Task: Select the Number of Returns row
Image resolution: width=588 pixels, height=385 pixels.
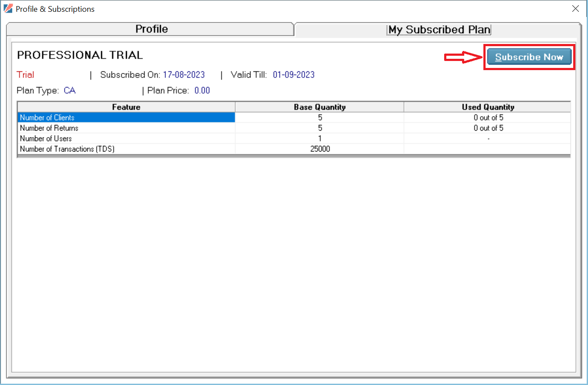Action: pyautogui.click(x=294, y=128)
